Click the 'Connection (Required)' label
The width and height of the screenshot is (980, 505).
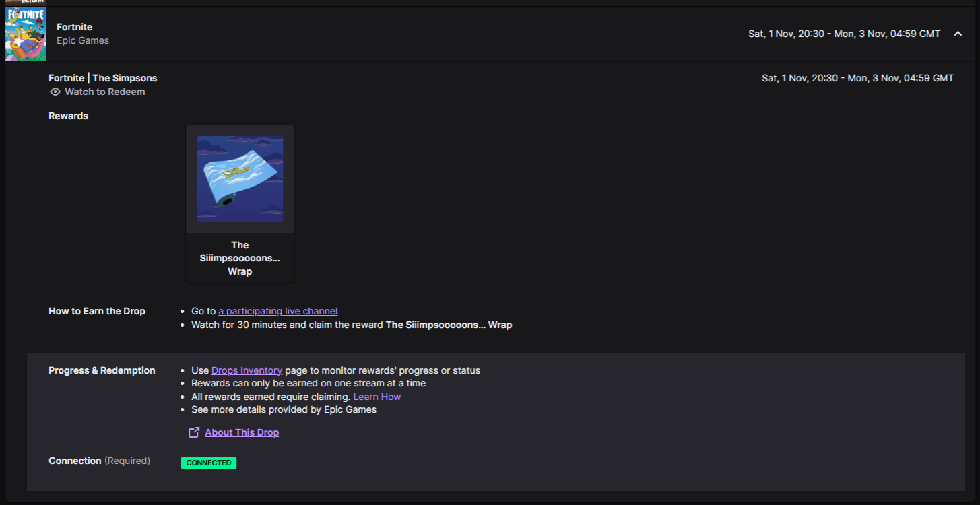[100, 461]
